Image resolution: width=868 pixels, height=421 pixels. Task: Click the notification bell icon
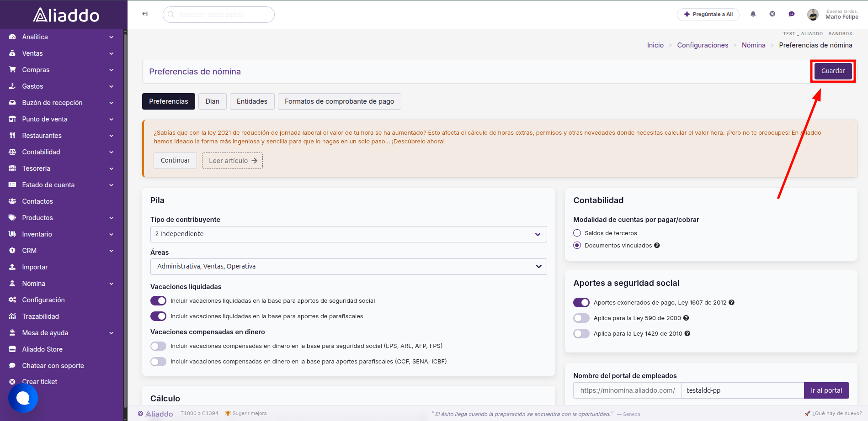pyautogui.click(x=753, y=14)
